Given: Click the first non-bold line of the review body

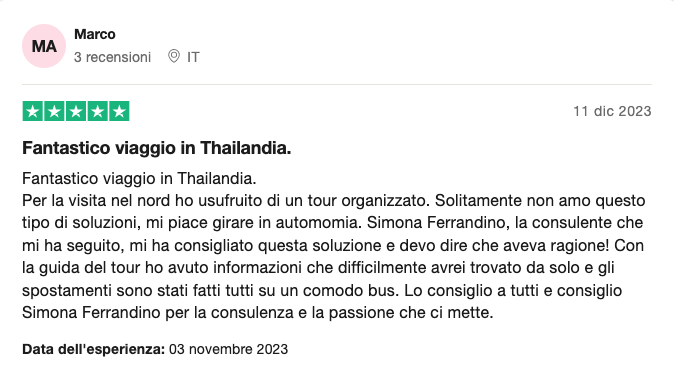Looking at the screenshot, I should pos(139,178).
